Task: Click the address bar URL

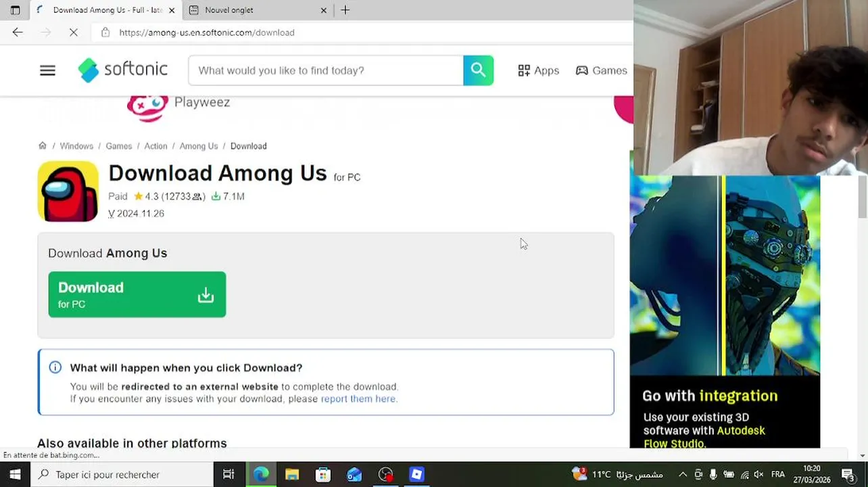Action: click(207, 32)
